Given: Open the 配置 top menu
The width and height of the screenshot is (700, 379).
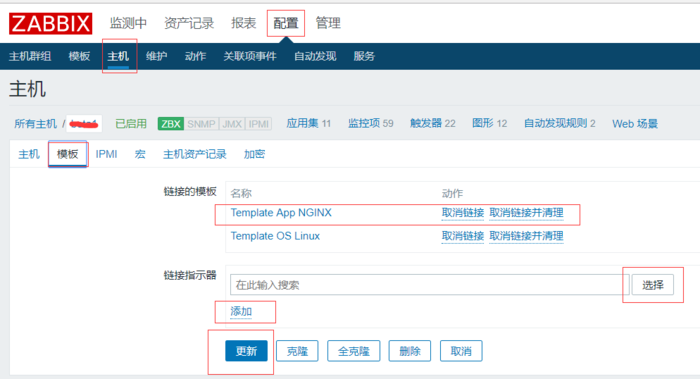Looking at the screenshot, I should (286, 23).
